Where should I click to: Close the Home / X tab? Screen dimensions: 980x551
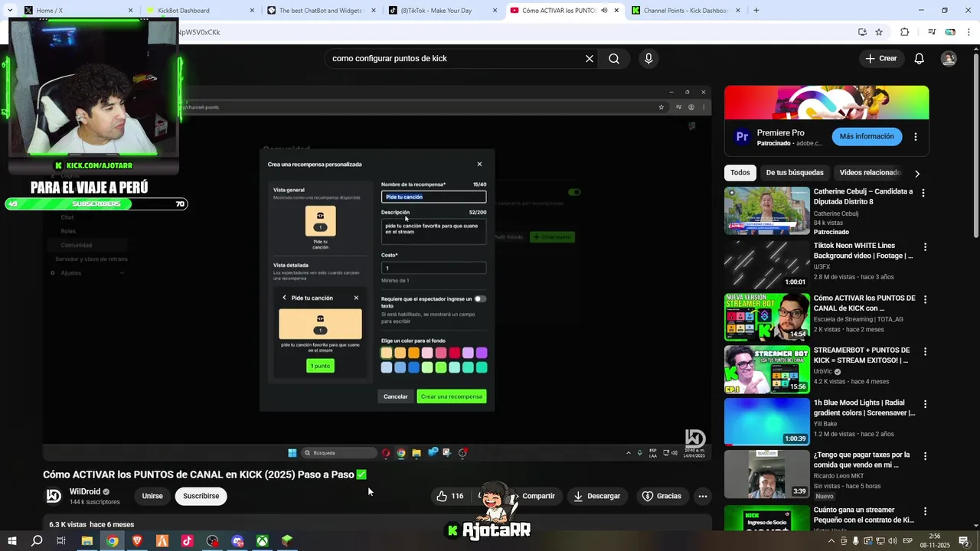130,11
